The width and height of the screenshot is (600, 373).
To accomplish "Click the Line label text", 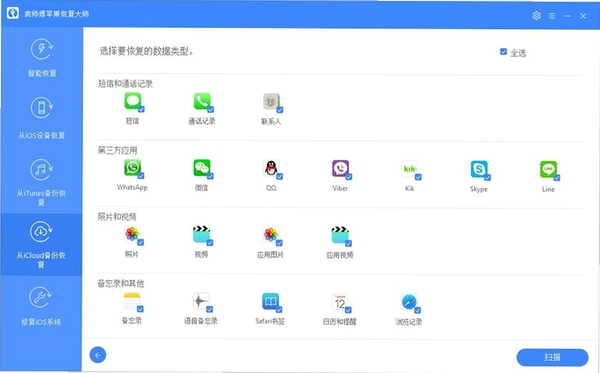I will [x=548, y=189].
